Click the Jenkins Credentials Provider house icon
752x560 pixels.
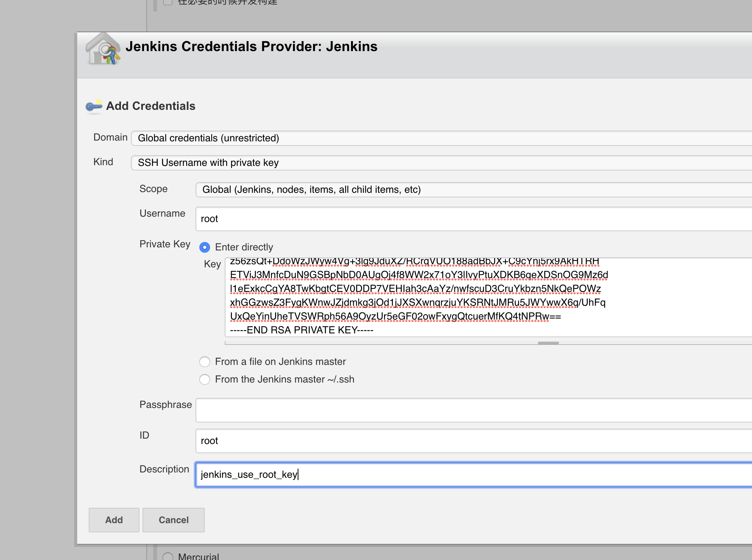click(x=103, y=49)
